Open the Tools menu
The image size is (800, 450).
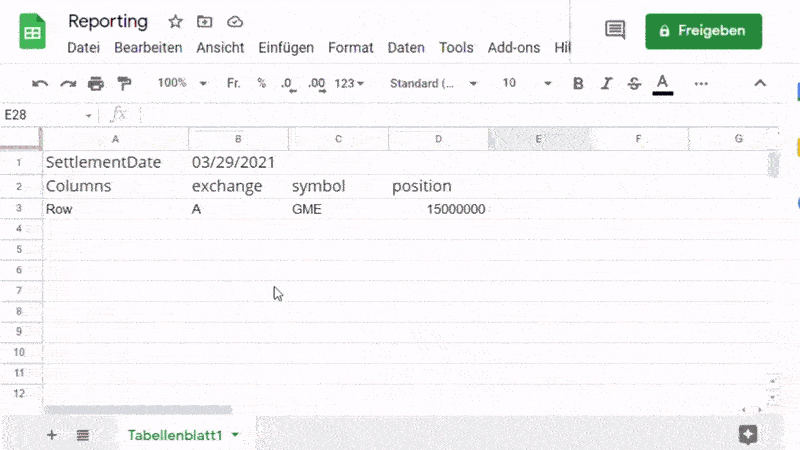[456, 47]
